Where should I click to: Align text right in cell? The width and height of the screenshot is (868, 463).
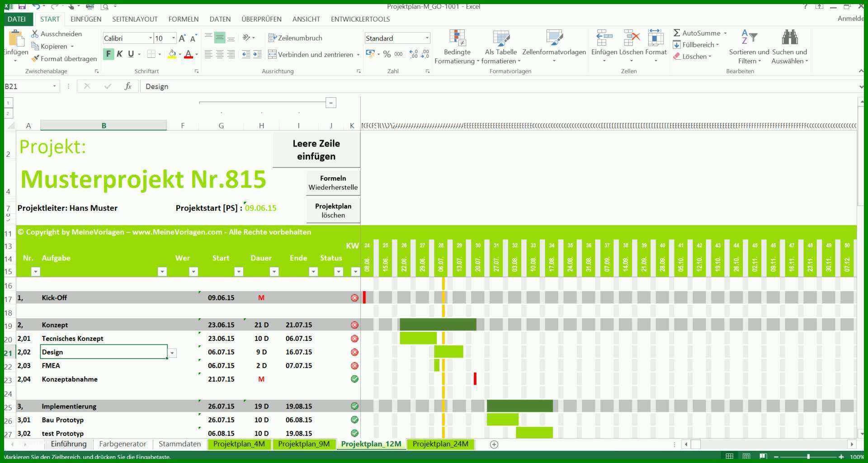click(231, 54)
